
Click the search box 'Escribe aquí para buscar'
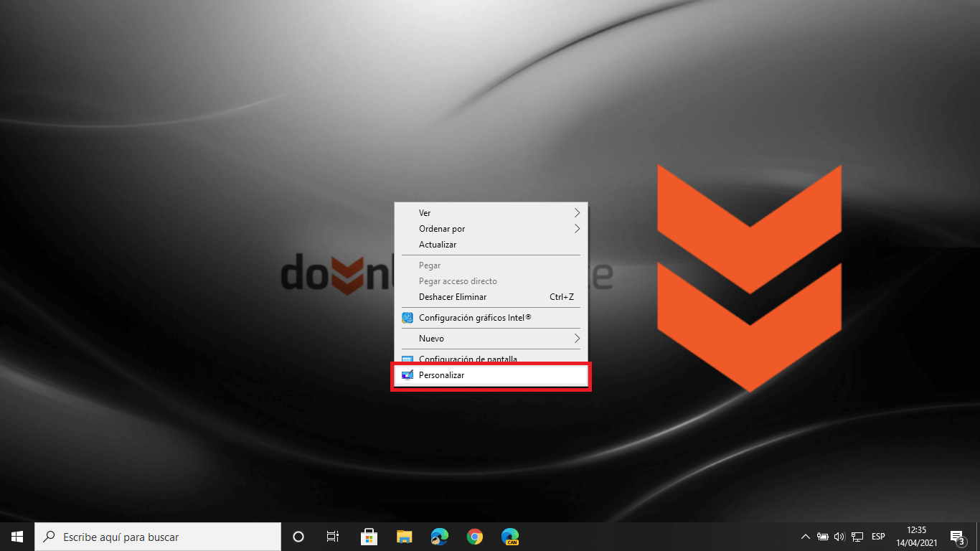(158, 537)
